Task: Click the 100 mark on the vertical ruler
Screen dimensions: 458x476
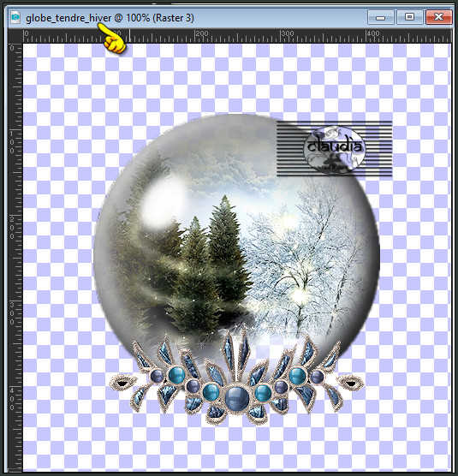Action: pos(12,142)
